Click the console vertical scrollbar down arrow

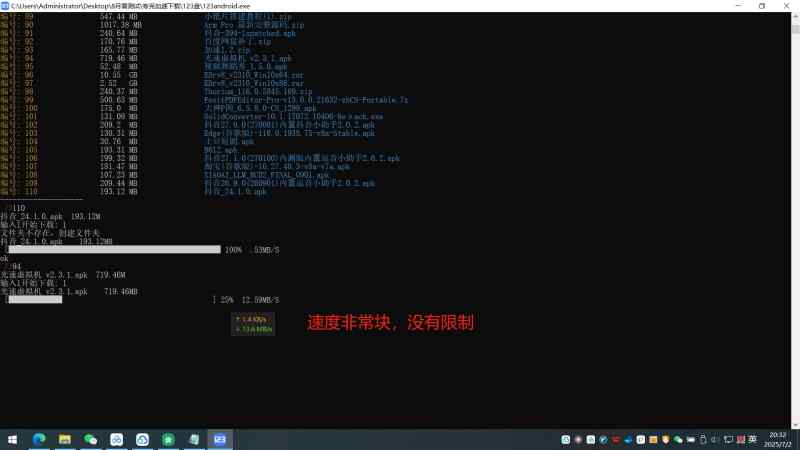pos(795,424)
